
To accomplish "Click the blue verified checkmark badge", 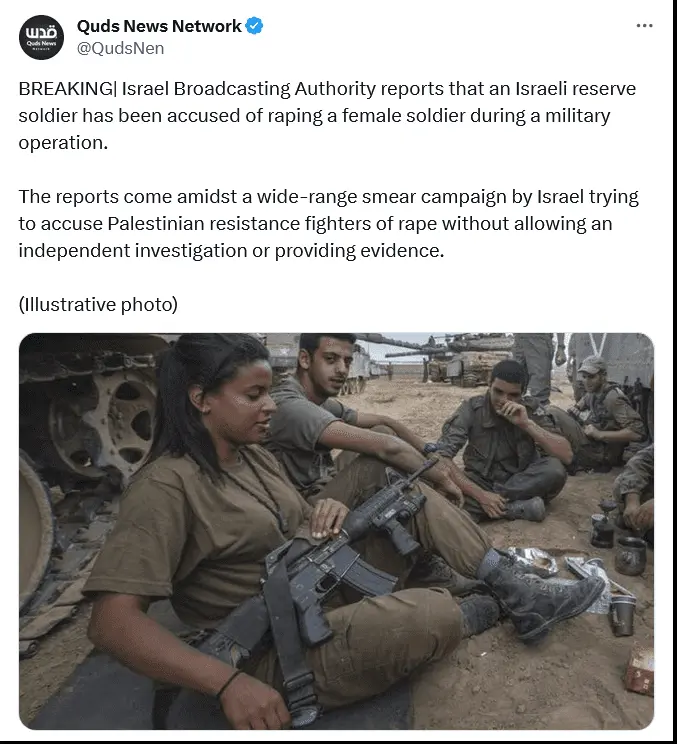I will click(x=254, y=26).
